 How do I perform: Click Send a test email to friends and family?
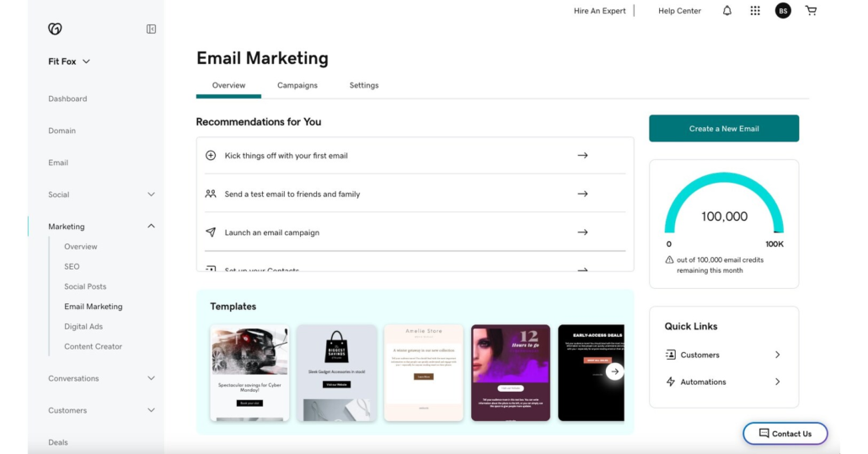tap(292, 194)
